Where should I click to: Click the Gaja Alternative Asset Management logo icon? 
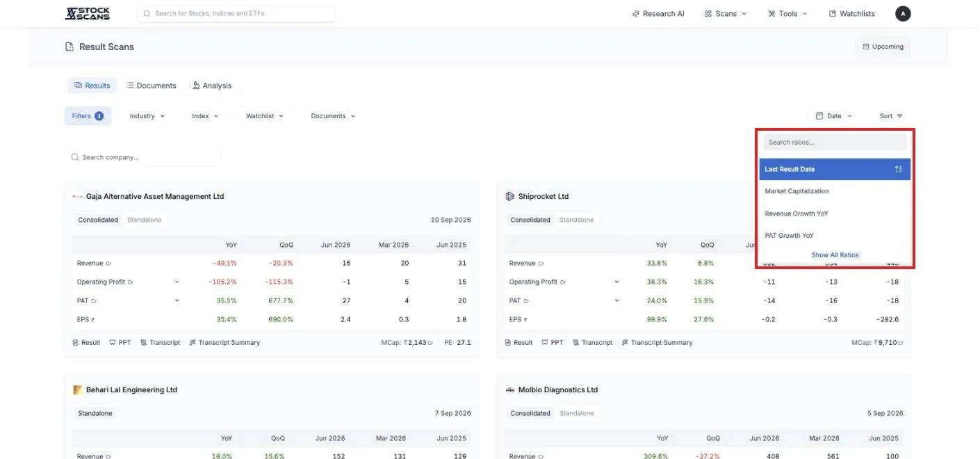78,197
